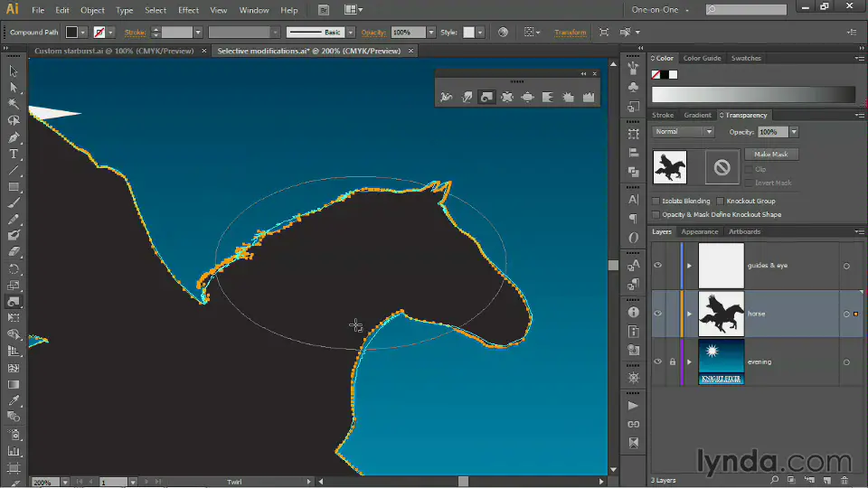The width and height of the screenshot is (868, 488).
Task: Select the Type tool in the toolbox
Action: pos(14,155)
